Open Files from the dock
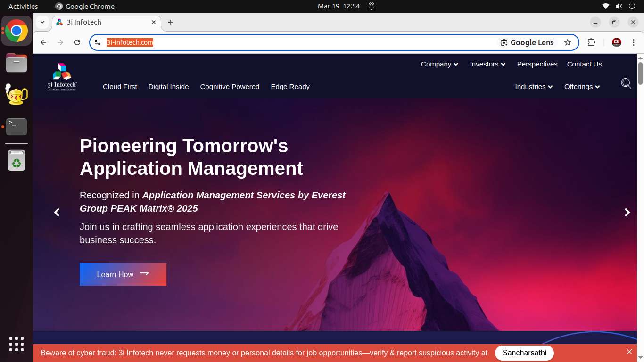This screenshot has height=362, width=644. click(x=17, y=63)
